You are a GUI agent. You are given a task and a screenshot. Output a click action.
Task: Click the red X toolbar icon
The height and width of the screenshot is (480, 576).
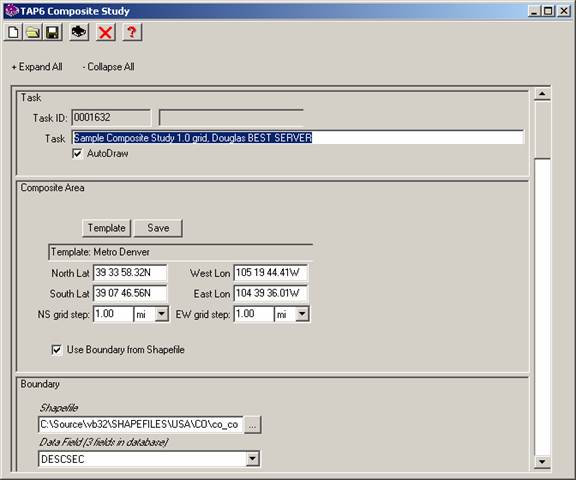[105, 32]
